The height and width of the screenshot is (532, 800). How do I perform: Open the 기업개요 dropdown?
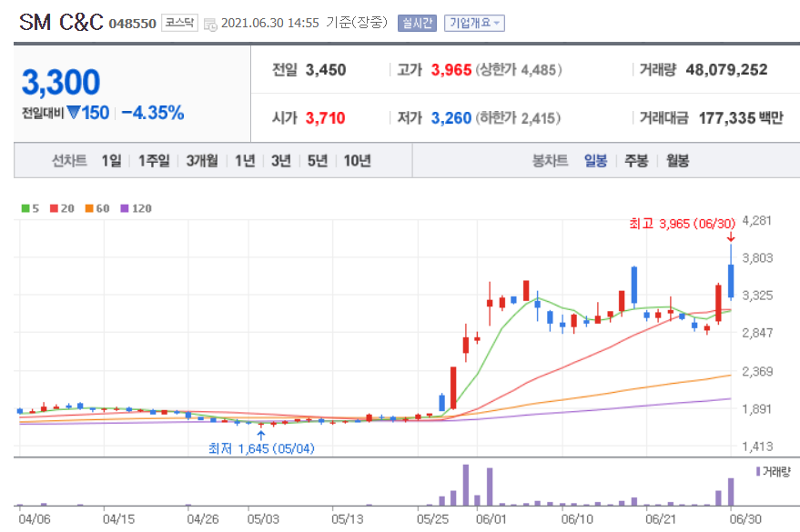[x=474, y=23]
